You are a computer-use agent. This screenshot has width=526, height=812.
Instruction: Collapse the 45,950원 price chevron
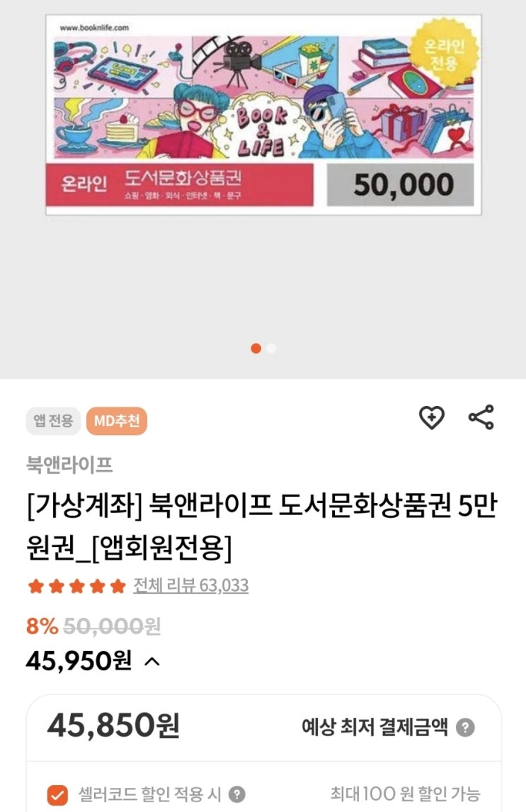152,661
